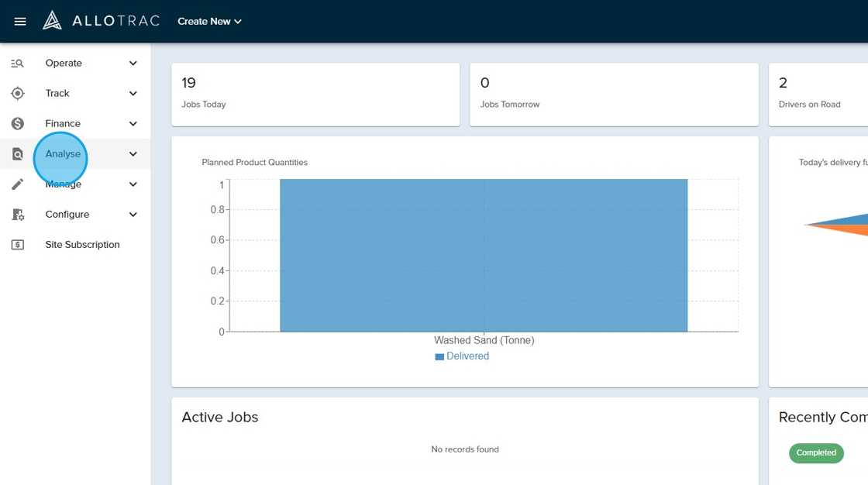Open the Create New dropdown

pos(209,22)
